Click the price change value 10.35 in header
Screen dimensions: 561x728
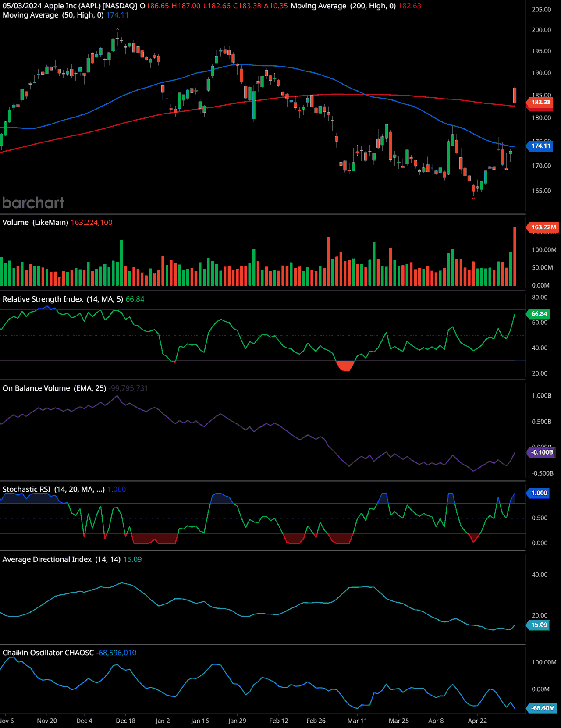coord(279,6)
